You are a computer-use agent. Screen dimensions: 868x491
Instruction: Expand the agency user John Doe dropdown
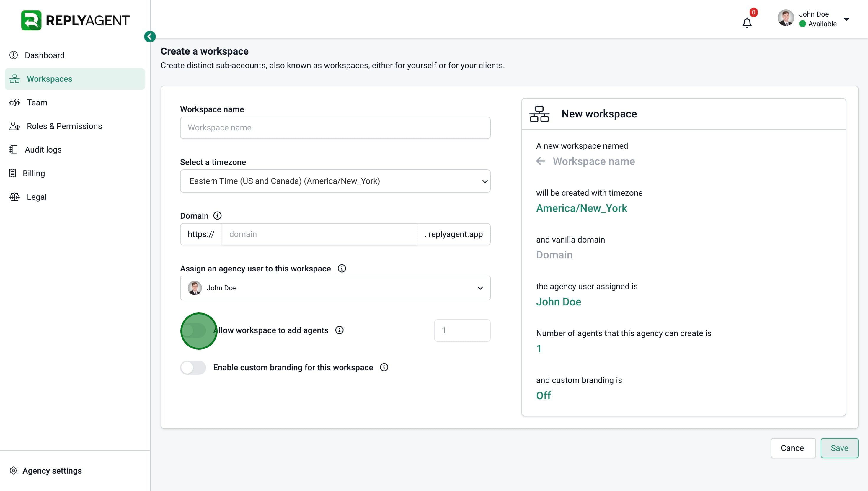tap(335, 288)
